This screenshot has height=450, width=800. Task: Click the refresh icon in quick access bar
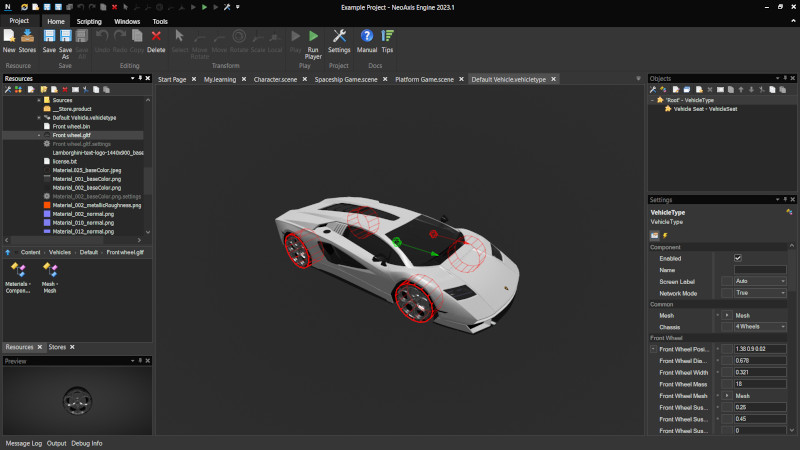(24, 7)
